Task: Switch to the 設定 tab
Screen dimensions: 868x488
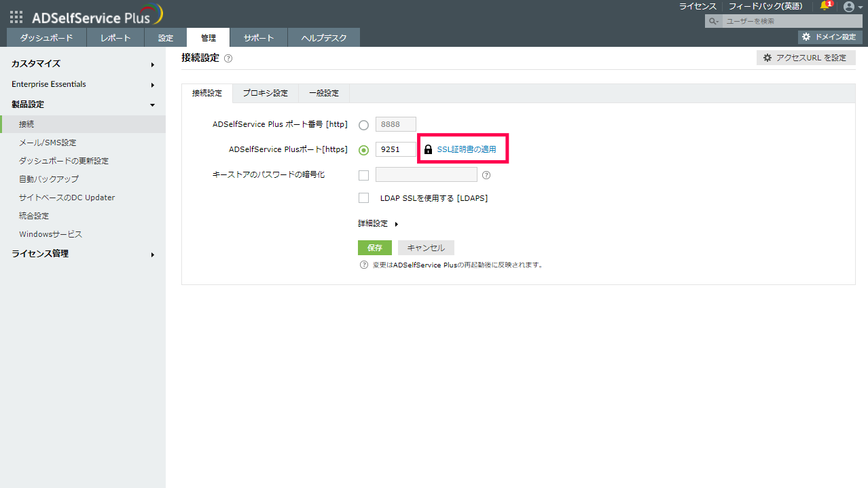Action: (x=166, y=38)
